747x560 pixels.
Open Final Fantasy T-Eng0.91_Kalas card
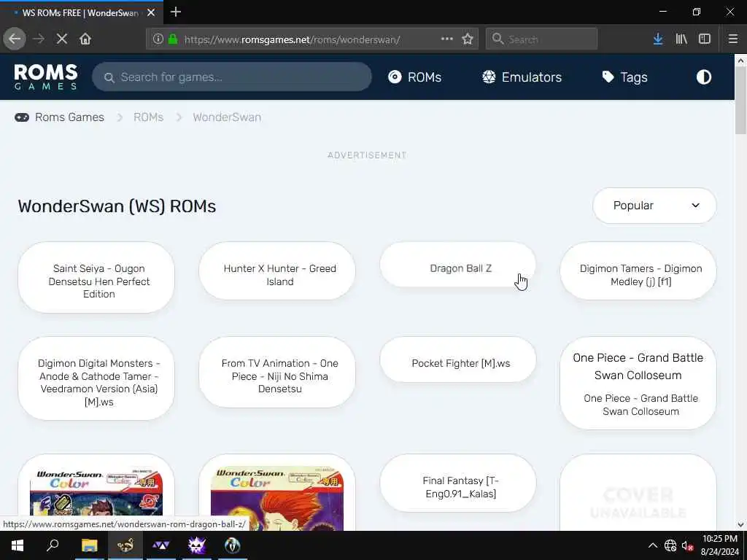[x=458, y=483]
